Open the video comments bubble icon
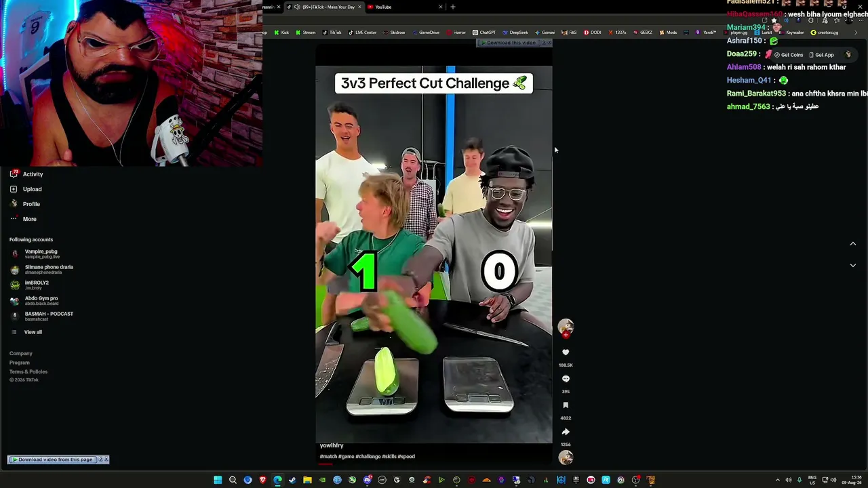Viewport: 868px width, 488px height. 566,379
